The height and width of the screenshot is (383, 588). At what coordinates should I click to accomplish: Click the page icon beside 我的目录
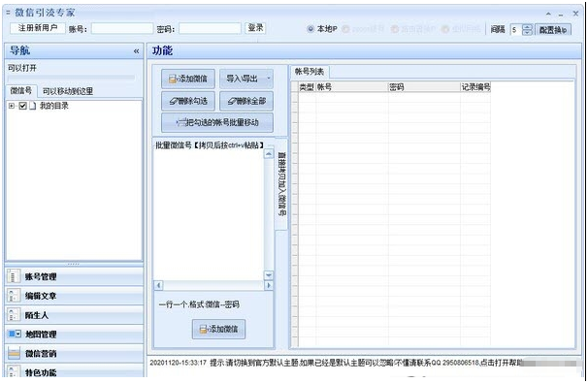(33, 106)
